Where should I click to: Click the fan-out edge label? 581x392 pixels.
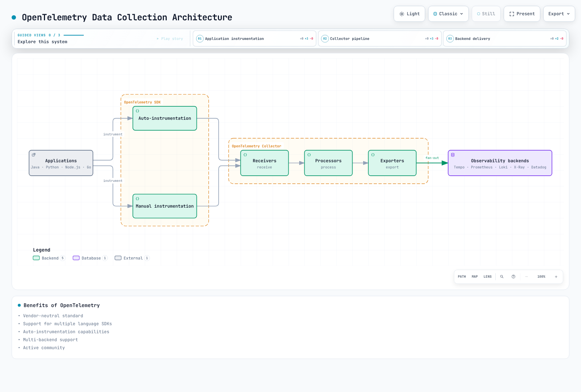432,158
